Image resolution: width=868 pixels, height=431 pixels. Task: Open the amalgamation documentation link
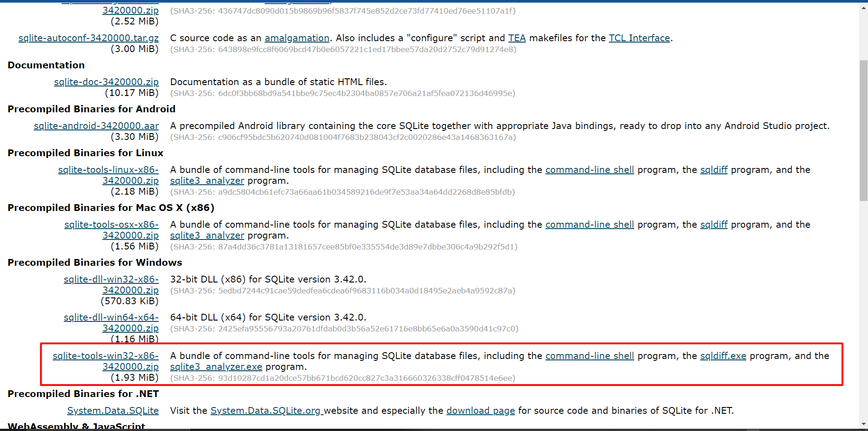297,38
